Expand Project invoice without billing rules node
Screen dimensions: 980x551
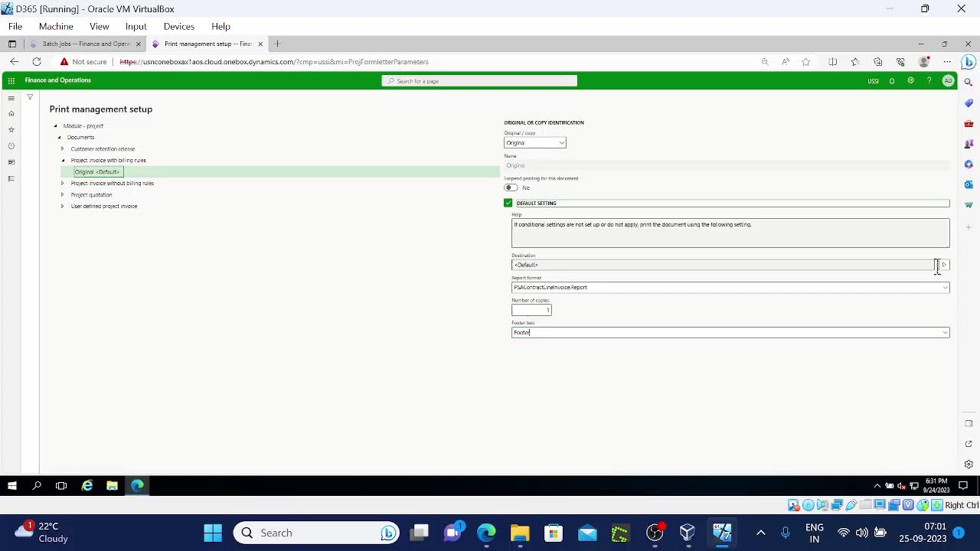63,183
